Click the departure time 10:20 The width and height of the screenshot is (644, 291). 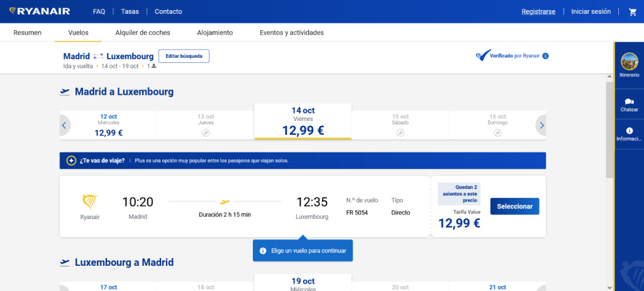[138, 202]
